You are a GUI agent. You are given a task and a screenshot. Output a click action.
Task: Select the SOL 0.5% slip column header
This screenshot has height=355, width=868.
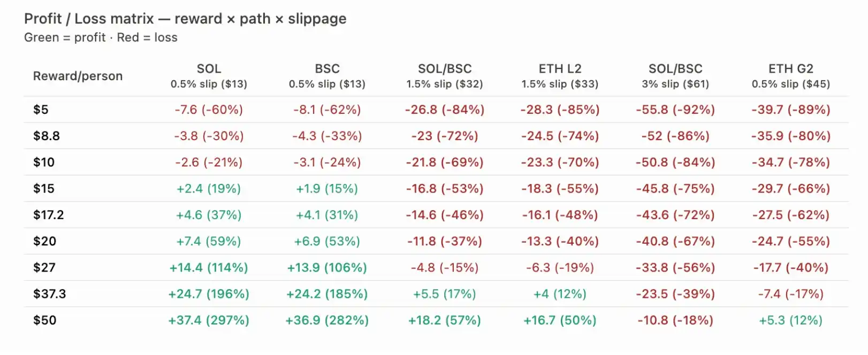click(x=209, y=76)
